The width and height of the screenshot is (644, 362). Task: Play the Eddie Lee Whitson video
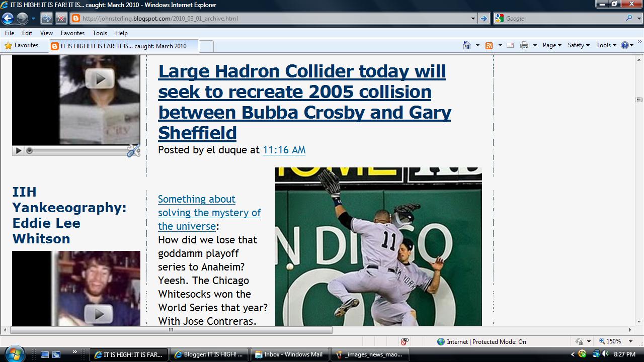point(98,314)
